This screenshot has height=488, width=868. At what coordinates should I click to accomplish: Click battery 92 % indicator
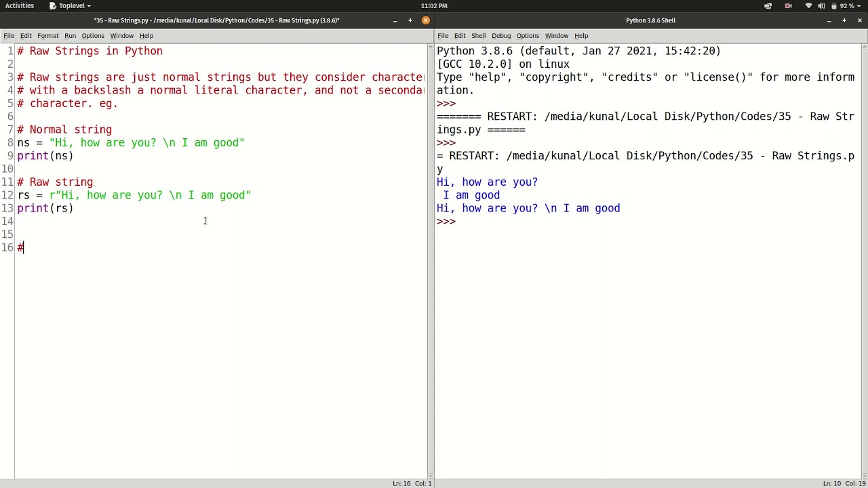(x=844, y=5)
